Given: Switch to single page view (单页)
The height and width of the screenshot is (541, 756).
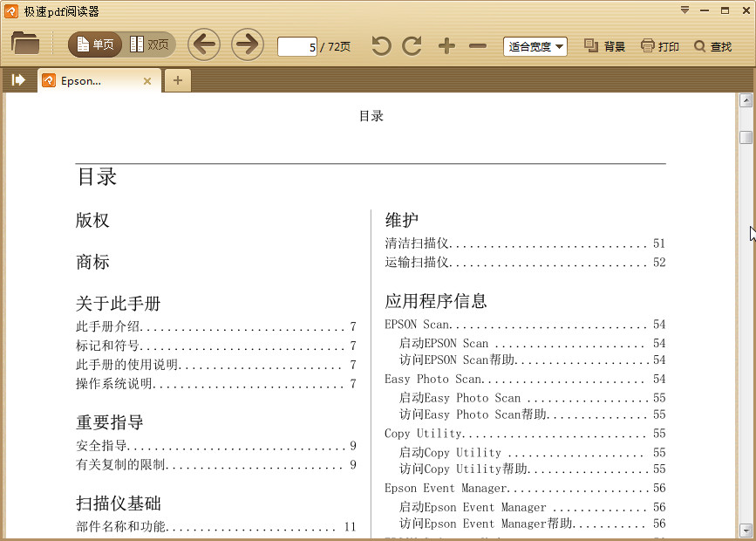Looking at the screenshot, I should (95, 45).
